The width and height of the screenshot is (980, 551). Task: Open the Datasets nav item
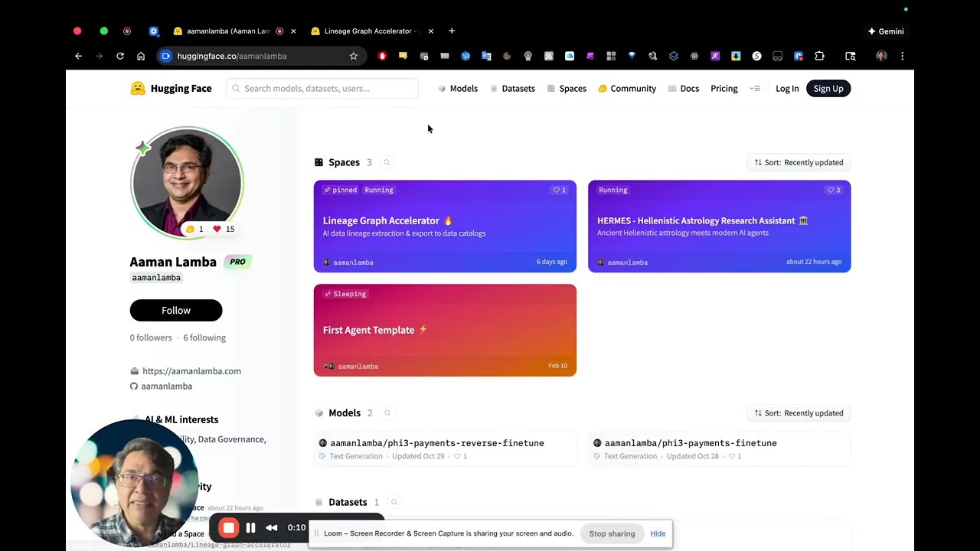512,88
